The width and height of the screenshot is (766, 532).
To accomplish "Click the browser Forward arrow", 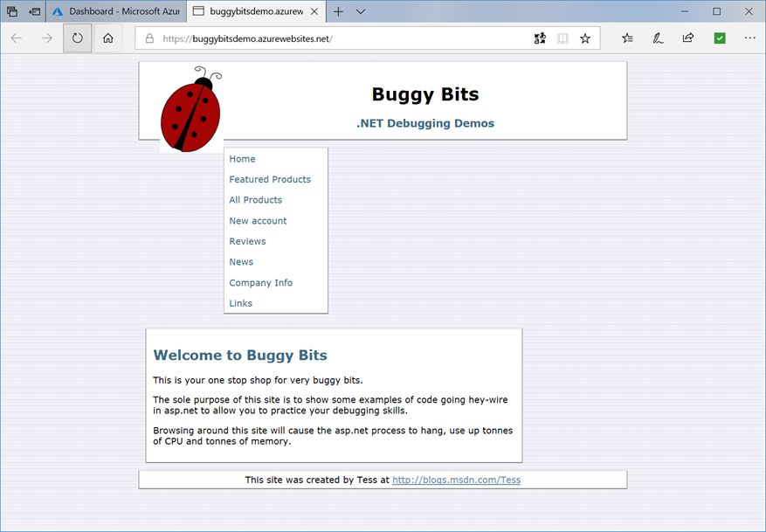I will tap(46, 38).
